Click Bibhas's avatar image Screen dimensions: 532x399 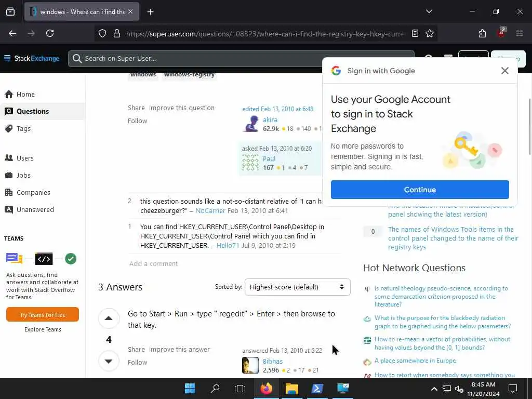point(250,365)
